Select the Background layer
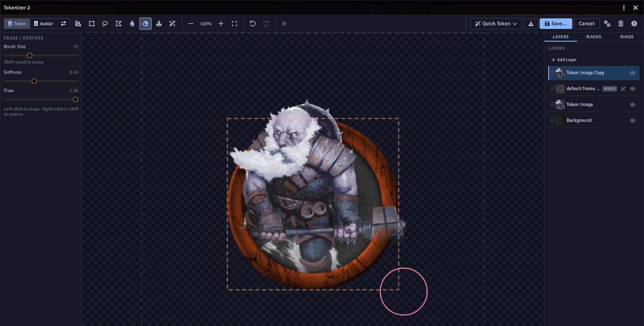Image resolution: width=644 pixels, height=326 pixels. pyautogui.click(x=594, y=121)
